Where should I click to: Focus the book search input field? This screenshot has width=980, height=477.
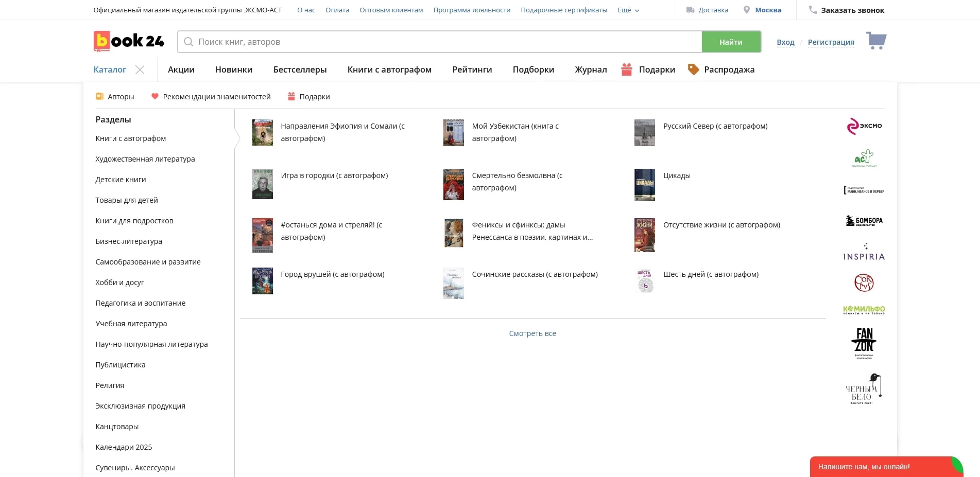pyautogui.click(x=443, y=42)
